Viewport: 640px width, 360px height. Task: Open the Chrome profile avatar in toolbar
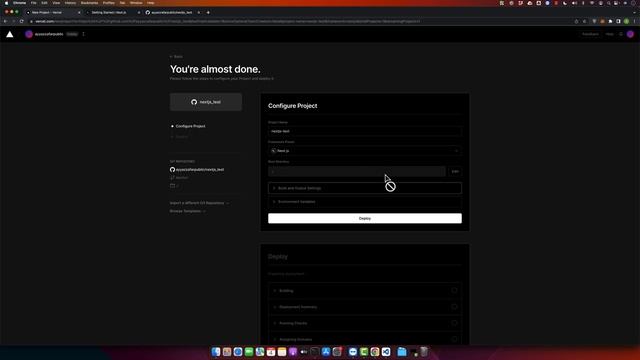pyautogui.click(x=627, y=21)
